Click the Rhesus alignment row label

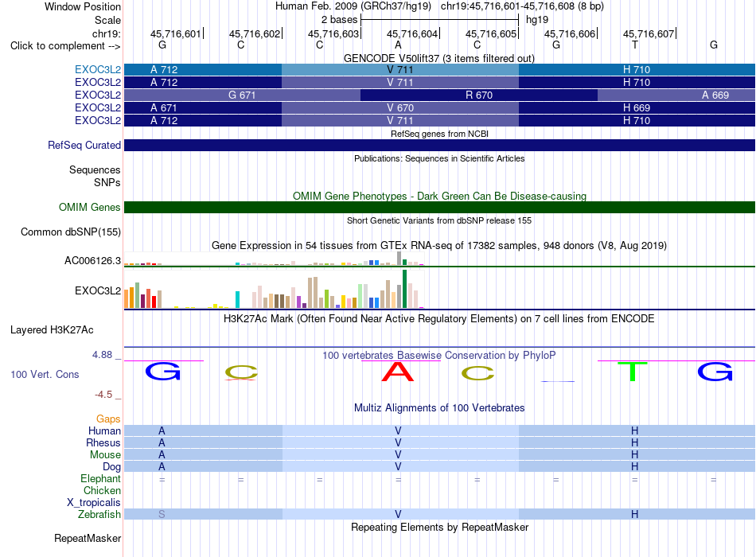pos(103,442)
